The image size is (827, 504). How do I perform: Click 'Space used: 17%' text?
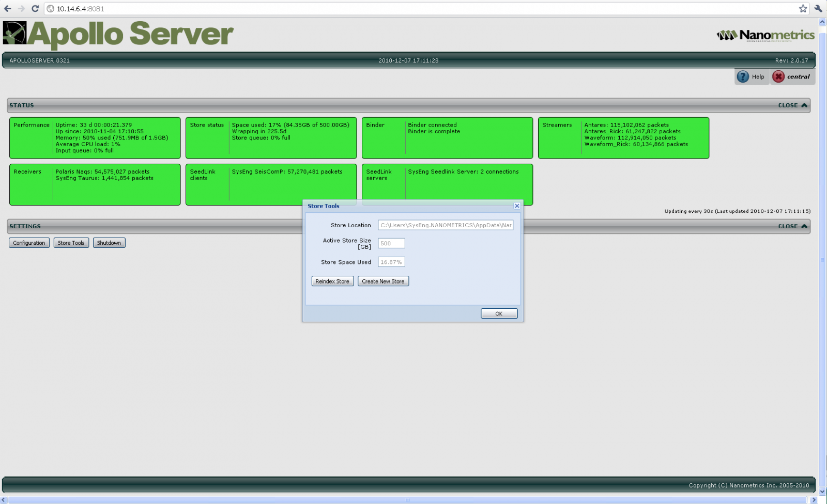(x=256, y=125)
